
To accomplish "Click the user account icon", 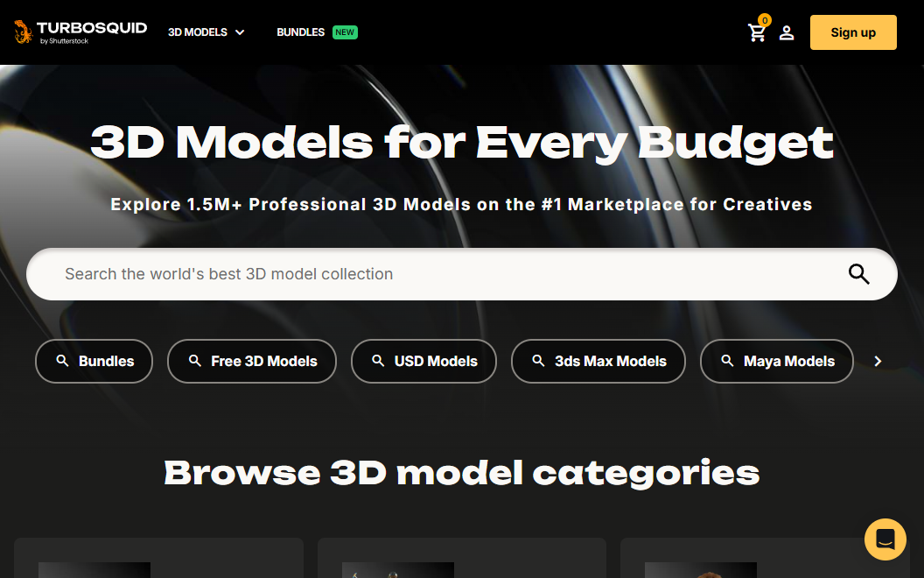I will click(787, 33).
